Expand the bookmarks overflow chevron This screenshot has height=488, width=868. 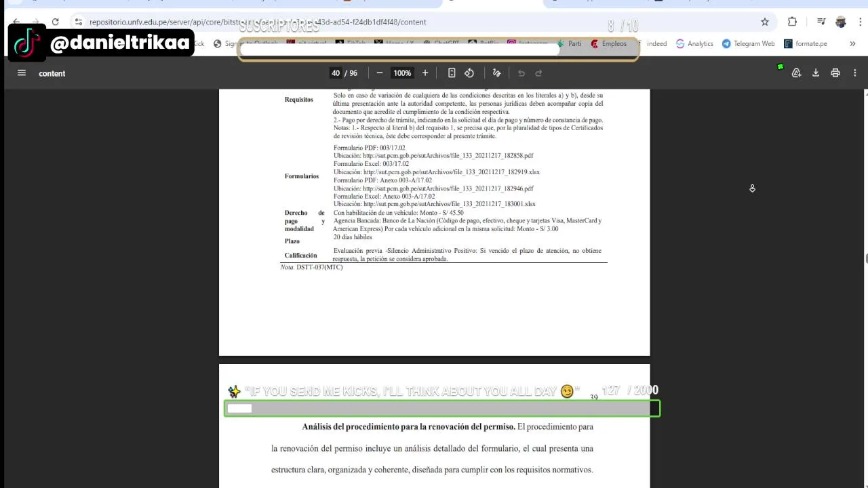852,43
